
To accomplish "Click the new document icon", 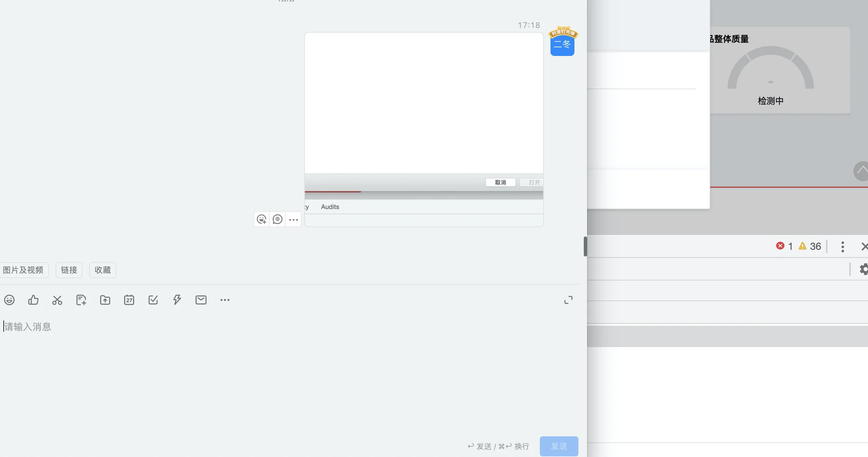I will pyautogui.click(x=81, y=300).
